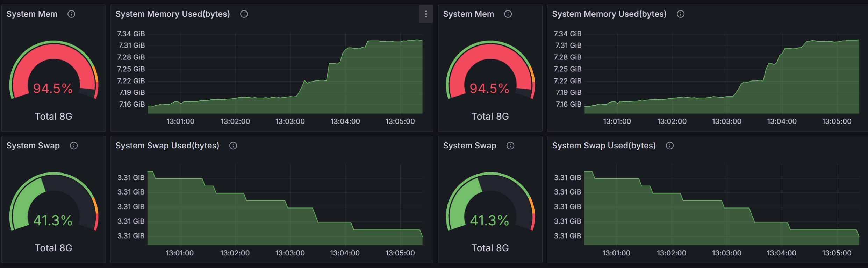Open the three-dot panel menu on memory graph
Viewport: 868px width, 268px height.
tap(426, 14)
